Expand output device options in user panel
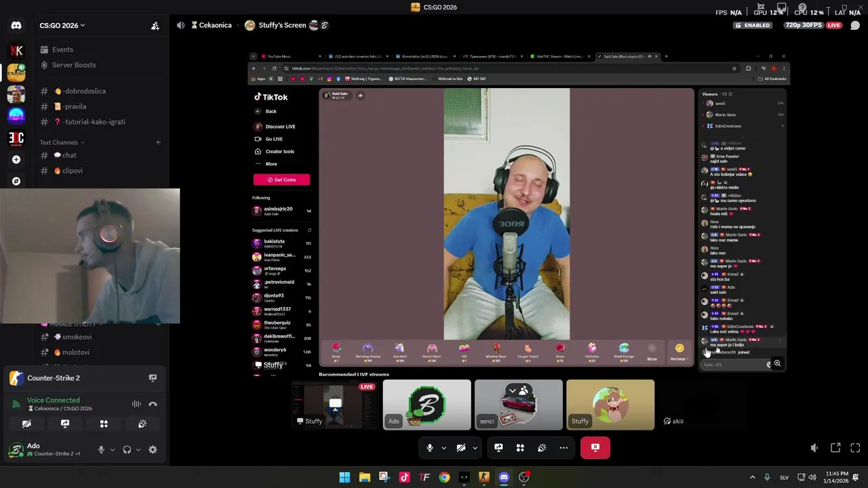Viewport: 868px width, 488px height. pyautogui.click(x=138, y=449)
